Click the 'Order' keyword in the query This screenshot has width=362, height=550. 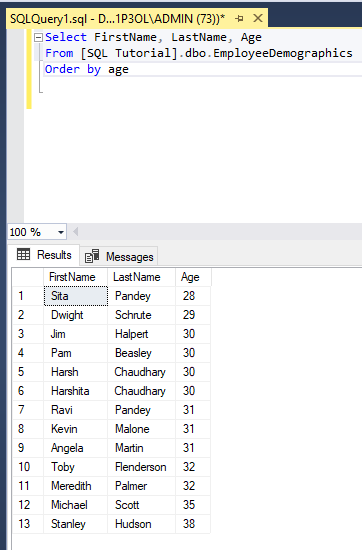click(x=62, y=69)
